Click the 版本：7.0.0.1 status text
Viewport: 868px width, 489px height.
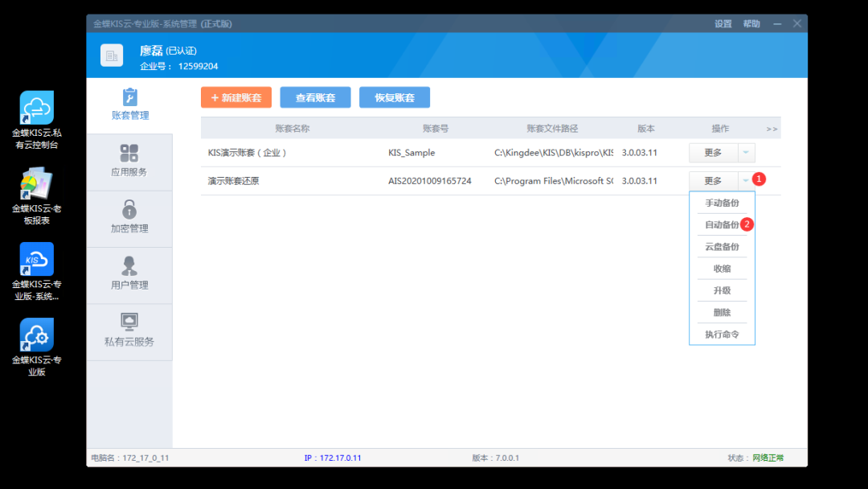coord(495,458)
